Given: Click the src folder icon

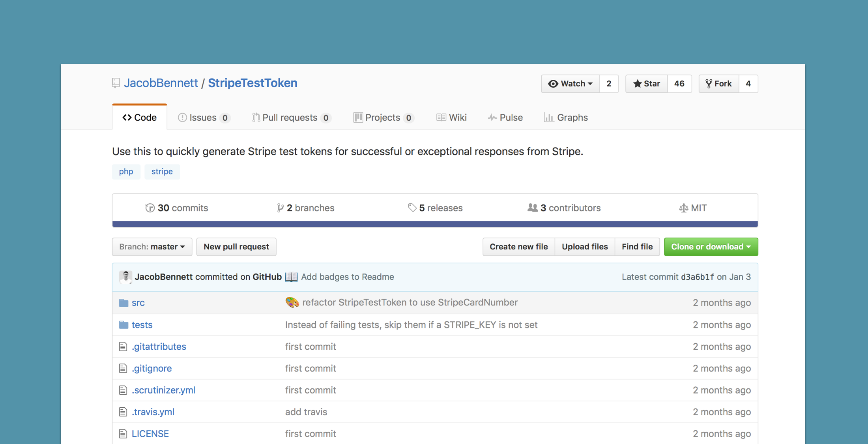Looking at the screenshot, I should coord(123,303).
